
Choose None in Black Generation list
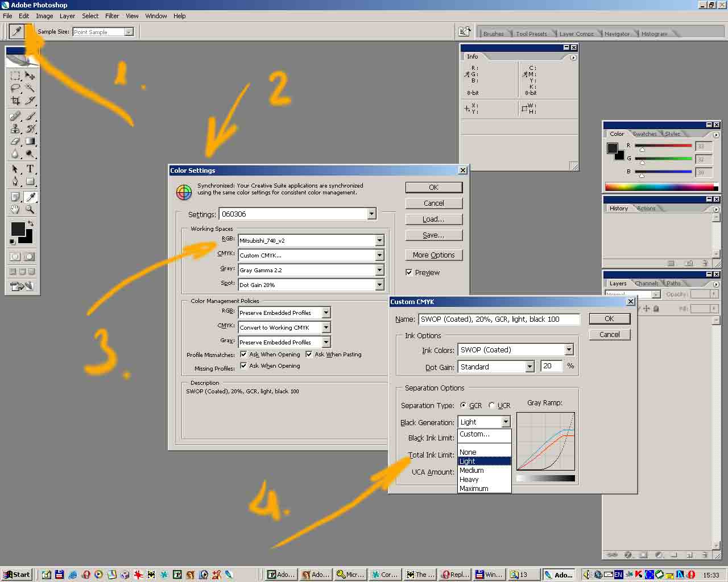point(485,452)
